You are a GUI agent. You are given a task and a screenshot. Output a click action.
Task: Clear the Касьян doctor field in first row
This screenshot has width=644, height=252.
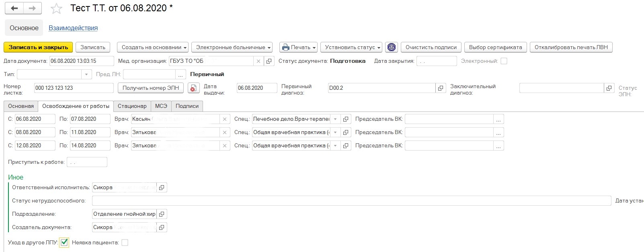click(x=225, y=119)
